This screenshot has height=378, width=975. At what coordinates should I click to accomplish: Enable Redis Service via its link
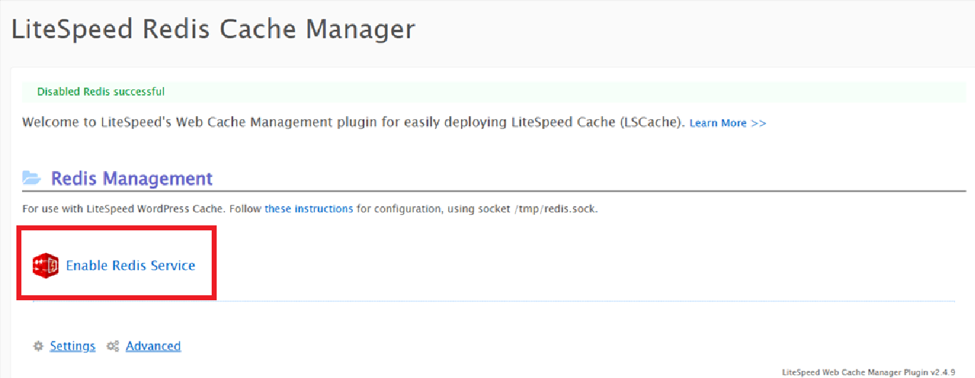click(131, 265)
